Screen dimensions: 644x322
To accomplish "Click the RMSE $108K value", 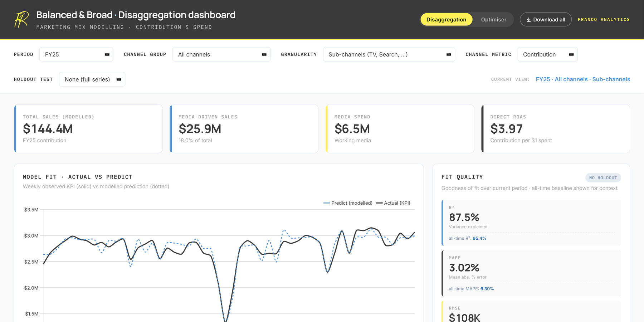I will (464, 318).
